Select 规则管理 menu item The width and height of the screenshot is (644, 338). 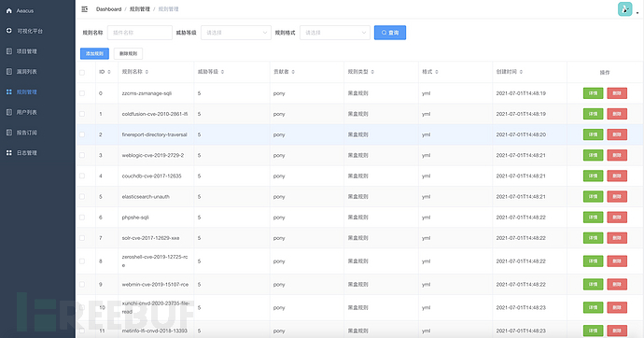tap(27, 92)
